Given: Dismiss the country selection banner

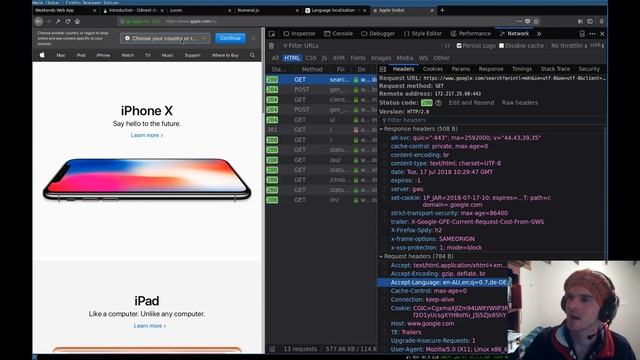Looking at the screenshot, I should [253, 38].
